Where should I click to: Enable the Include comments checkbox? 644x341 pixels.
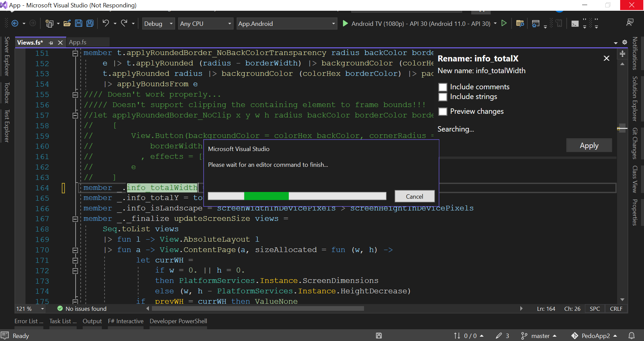tap(443, 87)
